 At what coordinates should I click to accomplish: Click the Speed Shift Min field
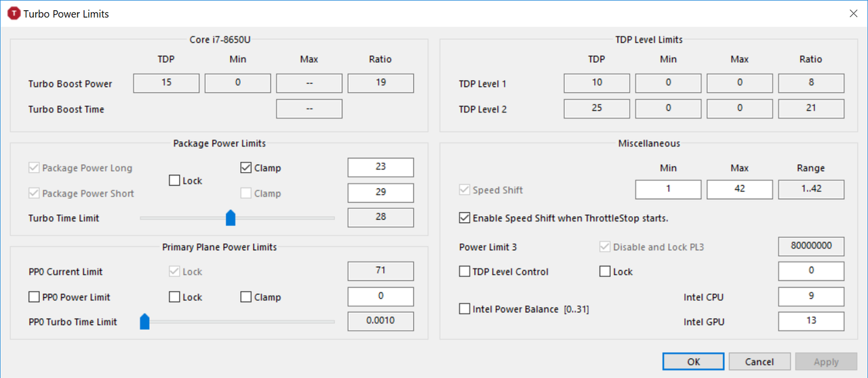pos(668,189)
